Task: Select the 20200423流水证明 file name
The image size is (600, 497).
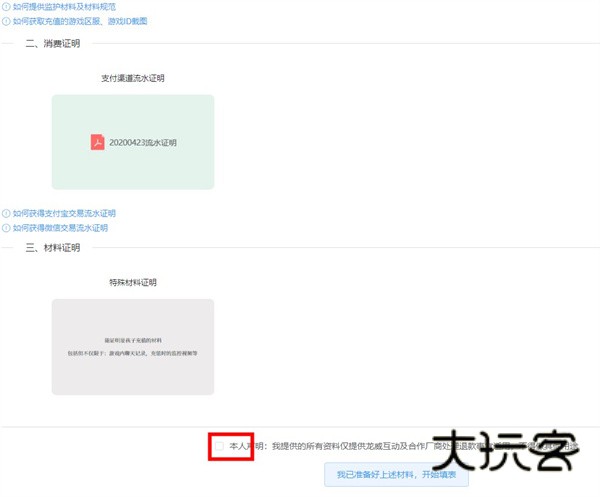Action: coord(142,143)
